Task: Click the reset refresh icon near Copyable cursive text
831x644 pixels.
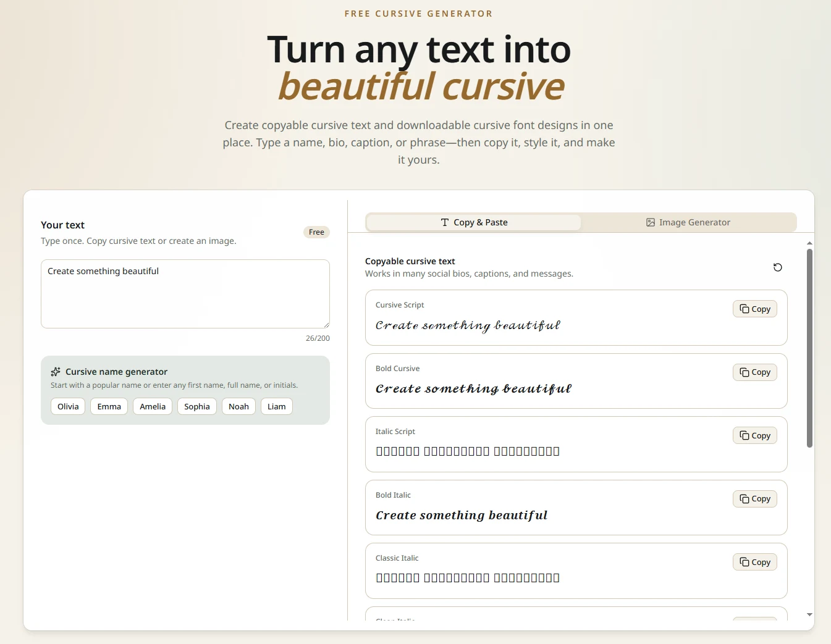Action: click(x=778, y=267)
